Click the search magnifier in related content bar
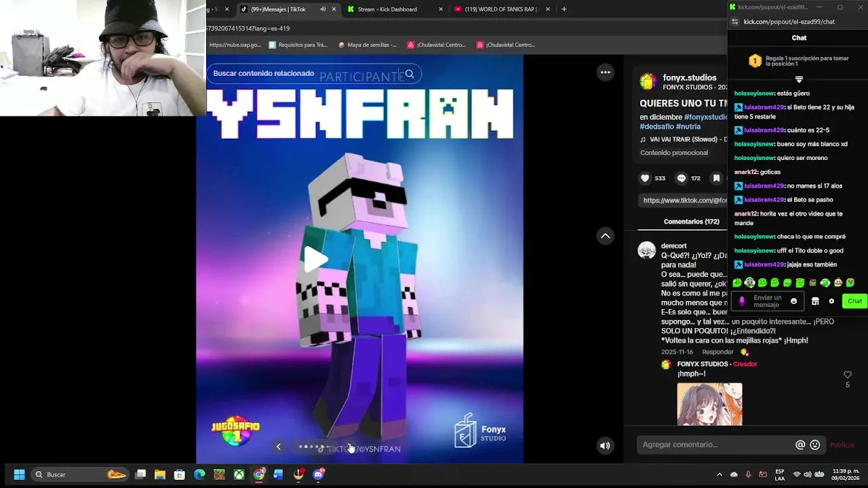 coord(409,74)
